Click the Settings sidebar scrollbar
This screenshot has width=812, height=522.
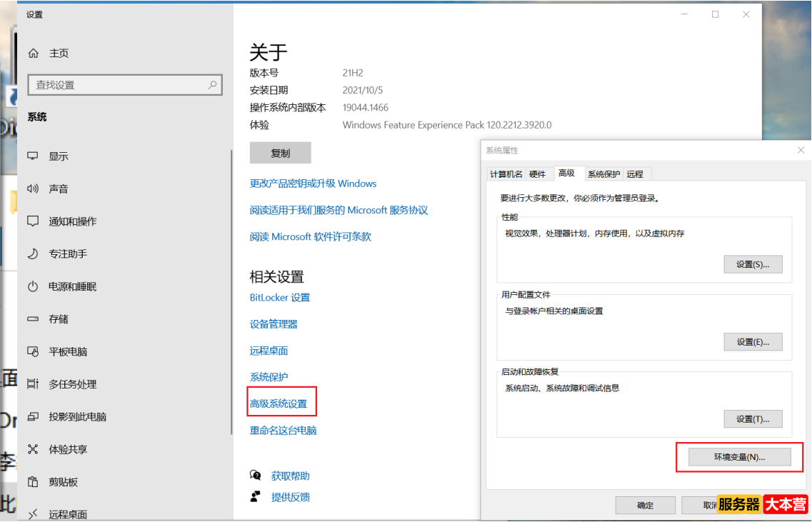[x=231, y=292]
